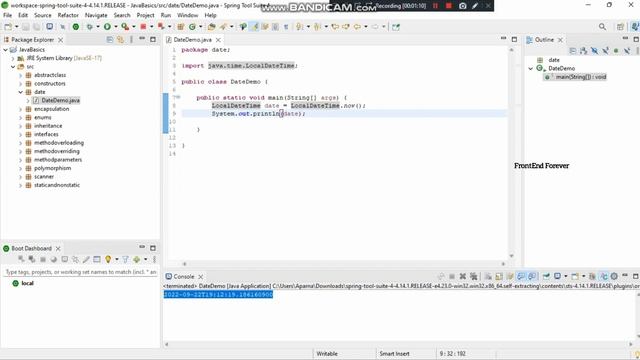
Task: Click the console output timestamp line
Action: click(x=218, y=294)
